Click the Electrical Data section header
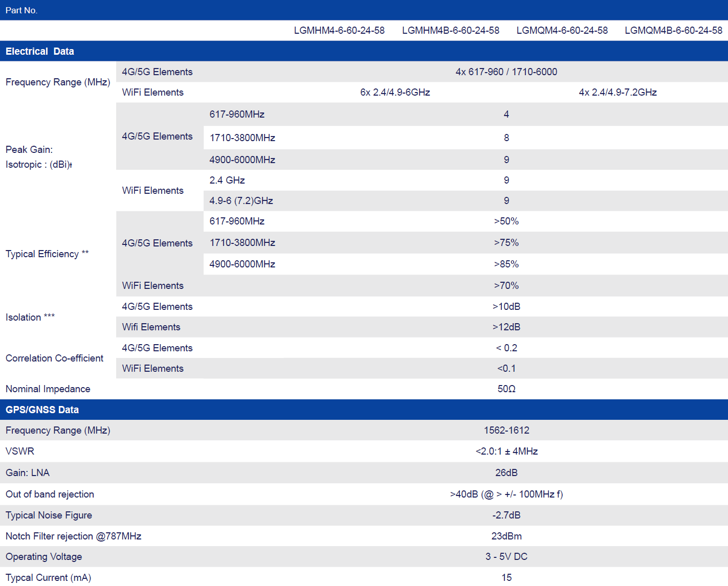This screenshot has width=728, height=586. [40, 51]
